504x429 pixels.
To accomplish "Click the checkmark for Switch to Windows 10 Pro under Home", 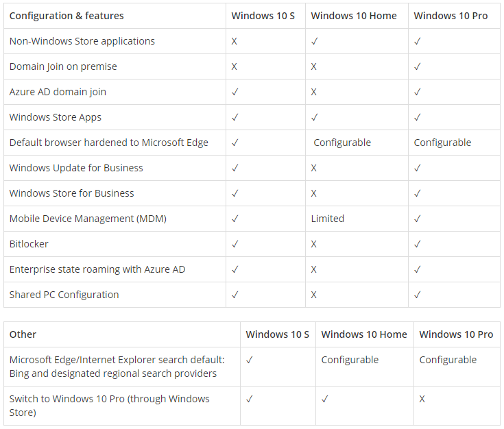I will 324,399.
